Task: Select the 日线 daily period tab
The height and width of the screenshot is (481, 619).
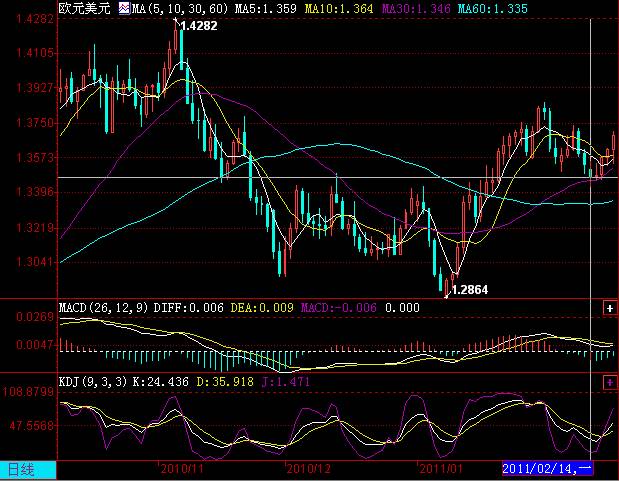Action: point(28,470)
